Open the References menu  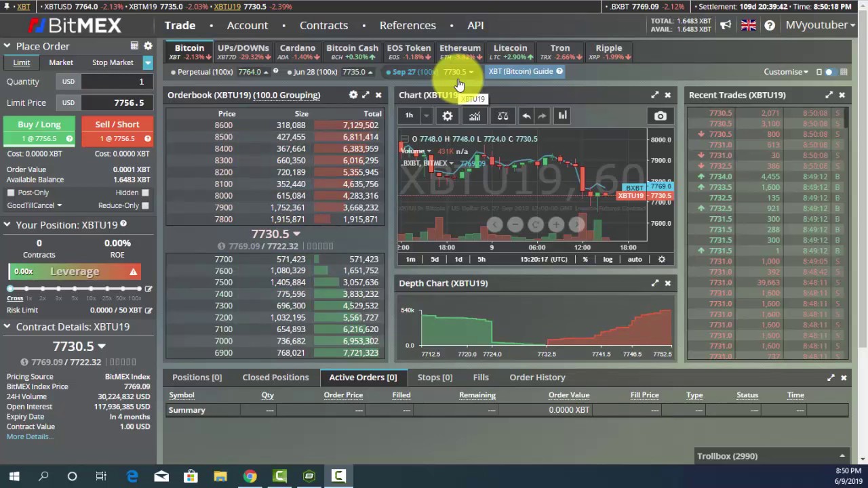408,25
